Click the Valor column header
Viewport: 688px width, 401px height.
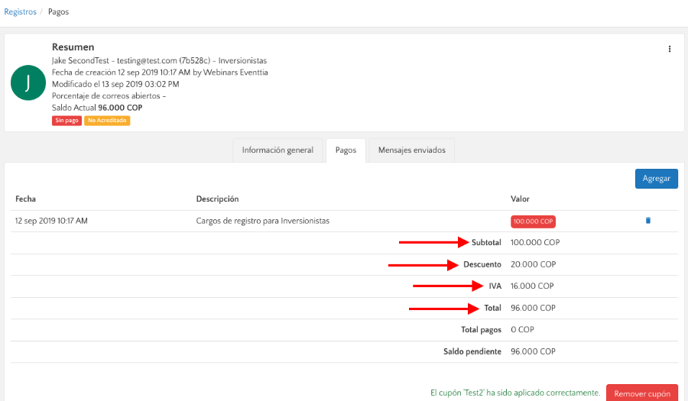pos(520,199)
